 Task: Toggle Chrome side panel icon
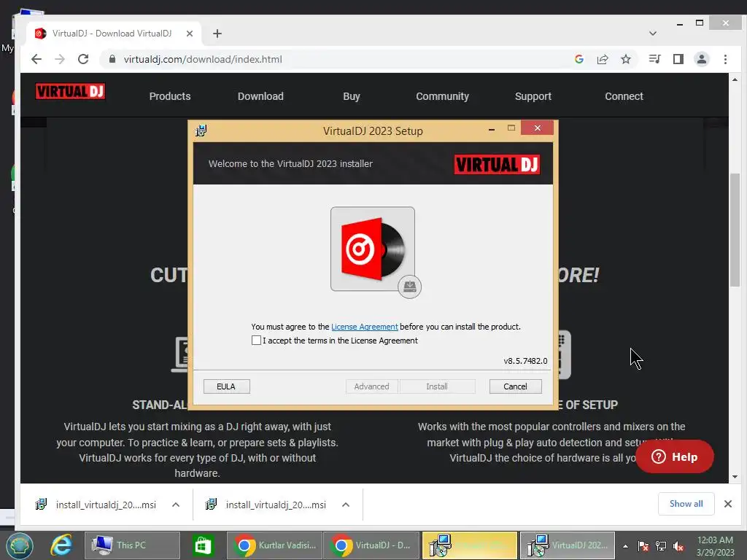pos(678,59)
